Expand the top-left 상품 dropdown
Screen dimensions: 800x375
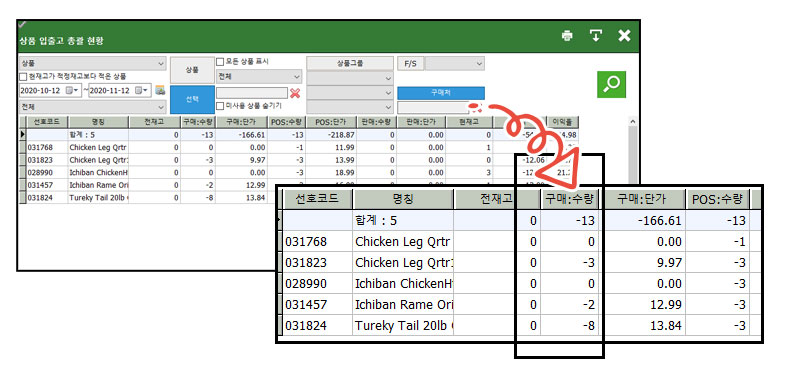coord(92,64)
